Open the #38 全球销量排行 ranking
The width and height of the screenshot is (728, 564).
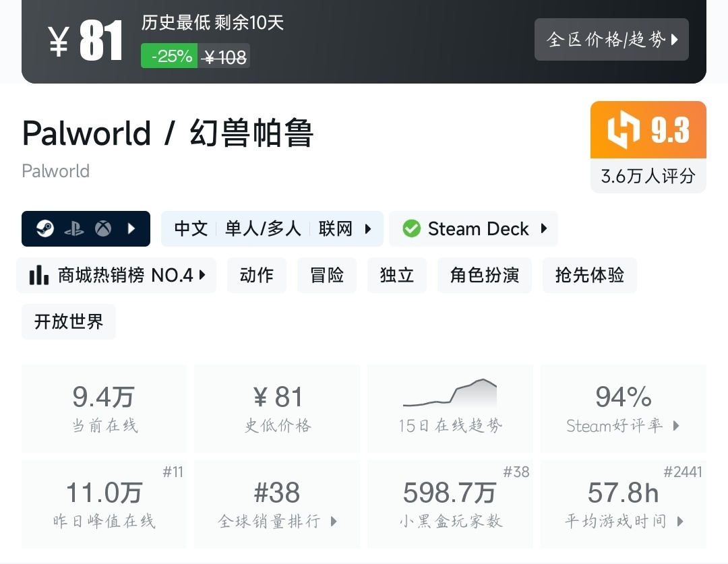point(277,504)
